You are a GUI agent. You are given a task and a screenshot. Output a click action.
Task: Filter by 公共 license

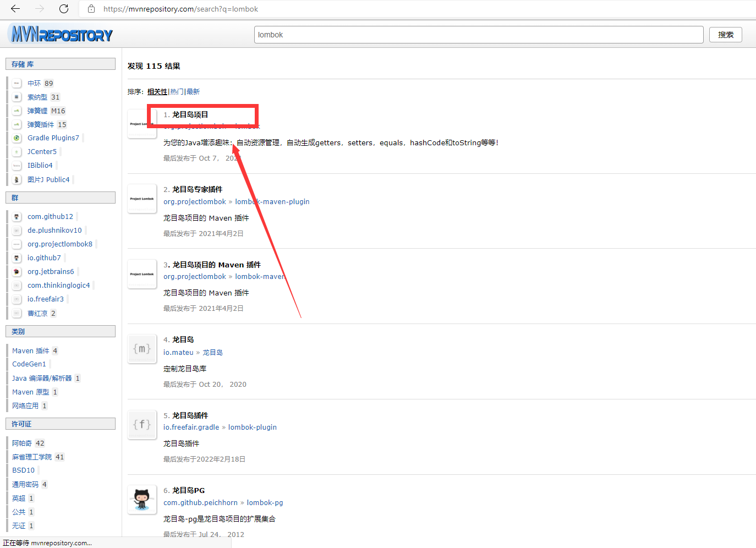coord(19,512)
